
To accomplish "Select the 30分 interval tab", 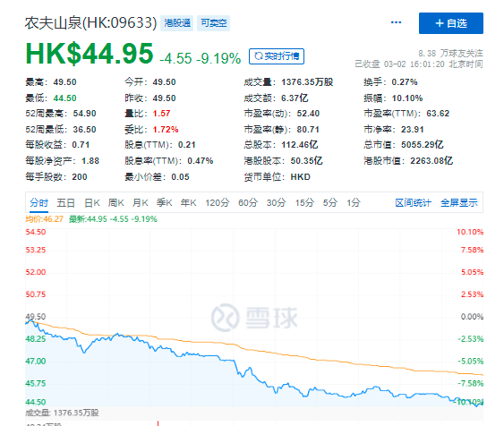I will tap(276, 203).
